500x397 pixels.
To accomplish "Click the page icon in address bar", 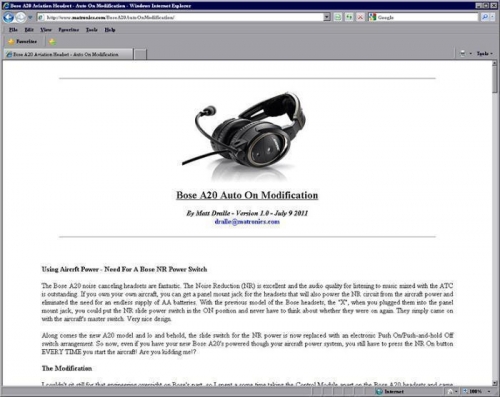I will (x=41, y=17).
